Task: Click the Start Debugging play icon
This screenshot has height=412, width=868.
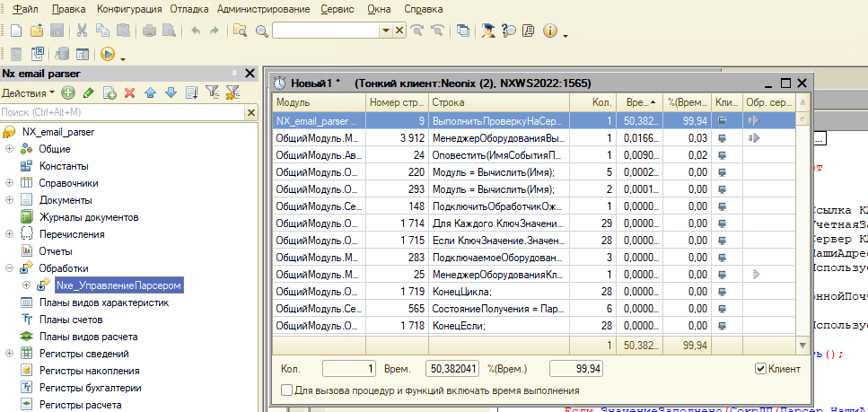Action: (x=108, y=54)
